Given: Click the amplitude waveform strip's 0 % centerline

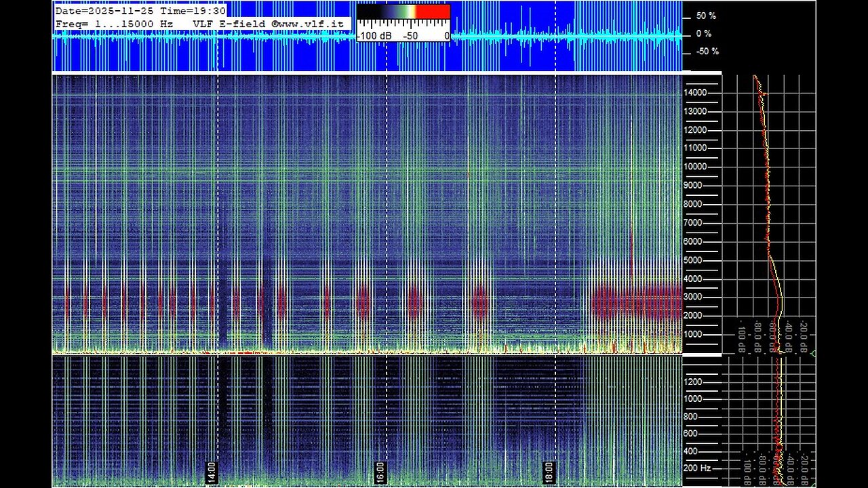Looking at the screenshot, I should pyautogui.click(x=367, y=36).
